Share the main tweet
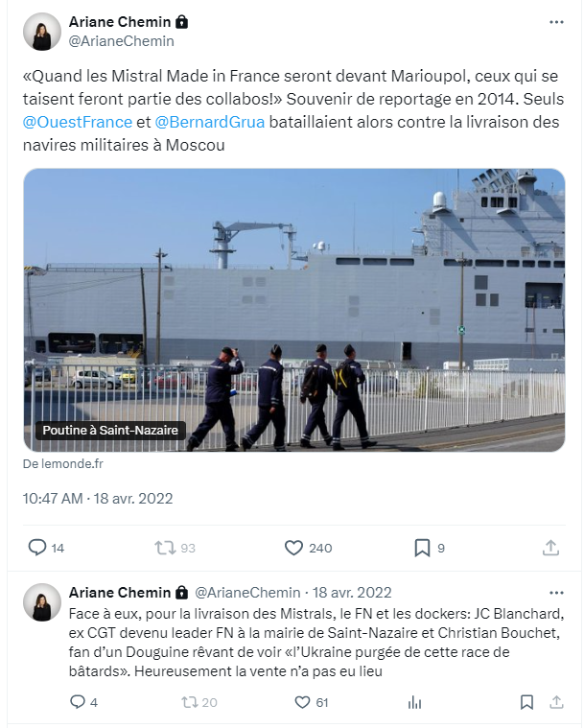The height and width of the screenshot is (728, 584). tap(550, 548)
